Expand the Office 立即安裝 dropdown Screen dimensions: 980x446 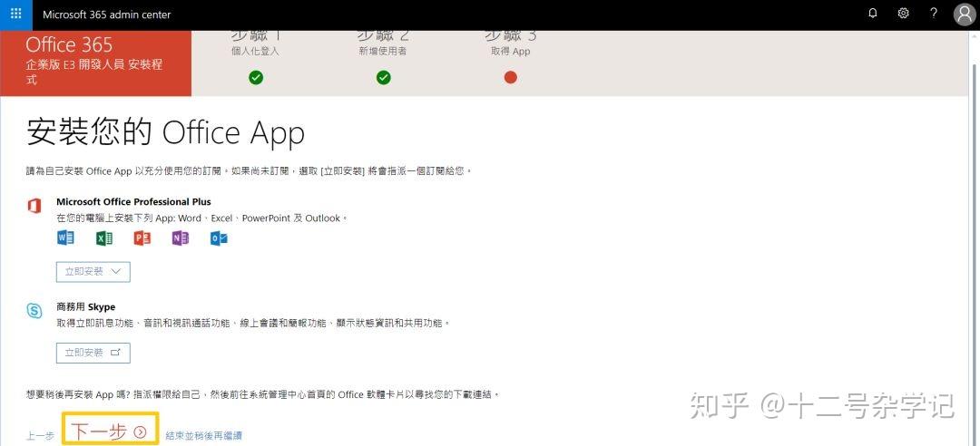[x=93, y=272]
